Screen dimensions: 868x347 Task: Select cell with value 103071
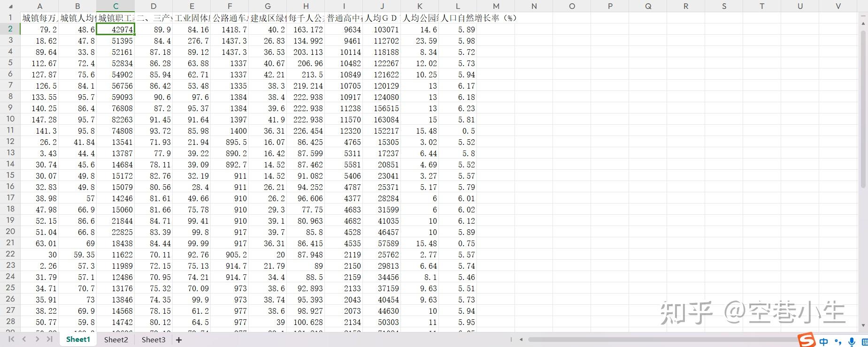click(382, 30)
